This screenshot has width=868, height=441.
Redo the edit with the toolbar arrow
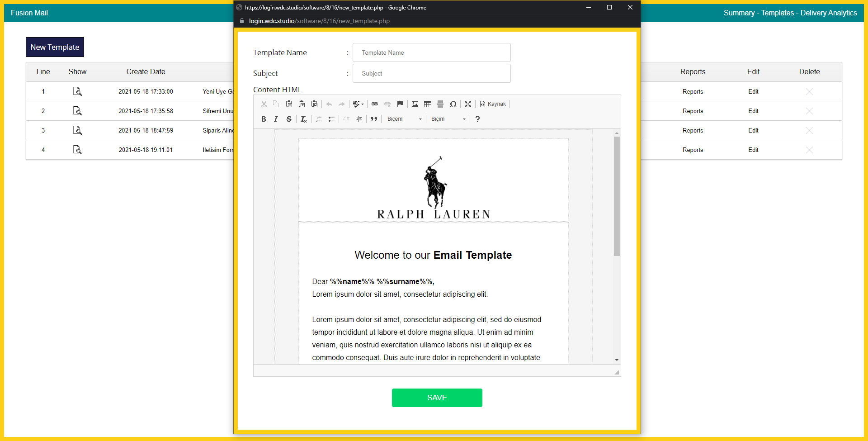point(342,104)
